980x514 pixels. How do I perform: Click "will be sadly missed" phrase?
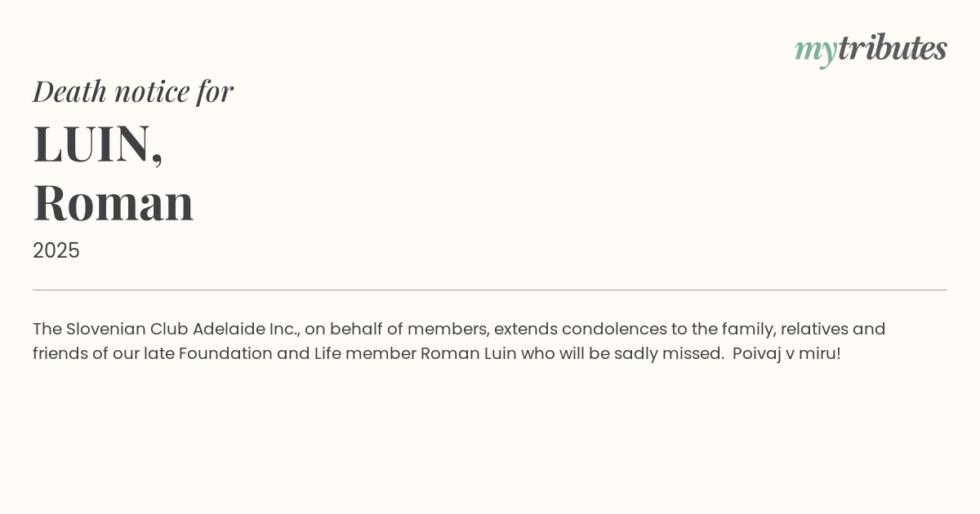coord(640,353)
